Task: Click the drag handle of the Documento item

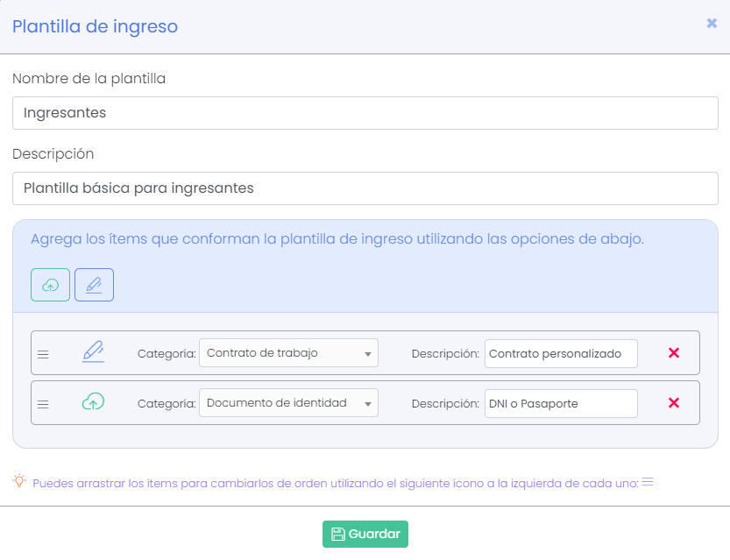Action: [x=44, y=402]
